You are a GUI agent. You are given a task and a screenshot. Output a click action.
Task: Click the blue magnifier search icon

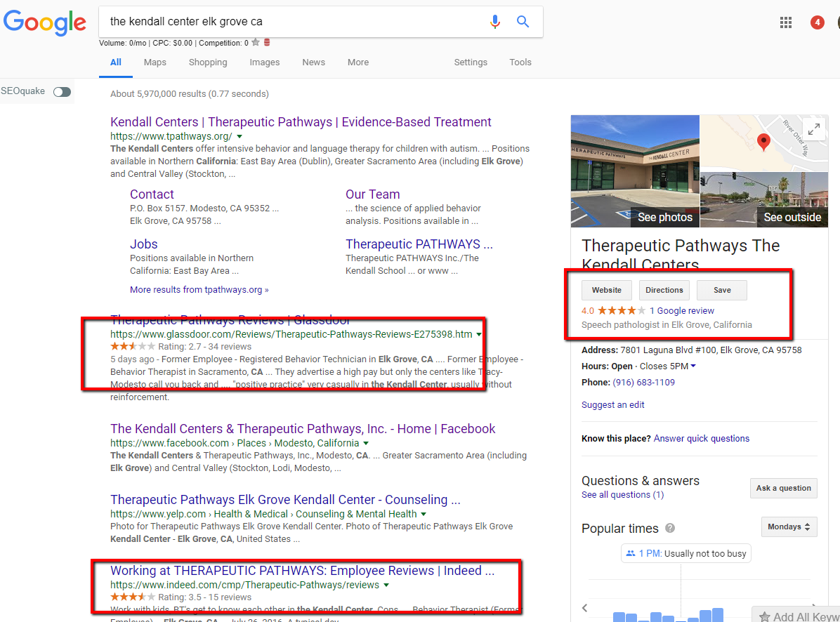pos(523,21)
